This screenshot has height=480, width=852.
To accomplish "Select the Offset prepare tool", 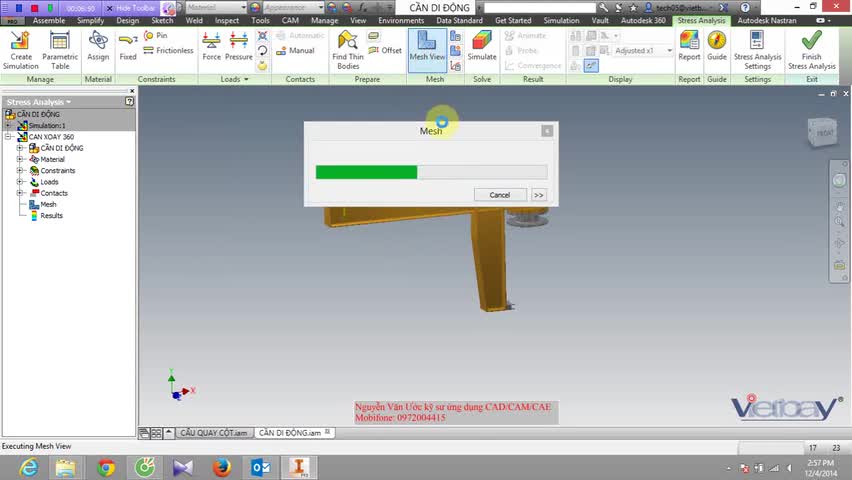I will 385,51.
